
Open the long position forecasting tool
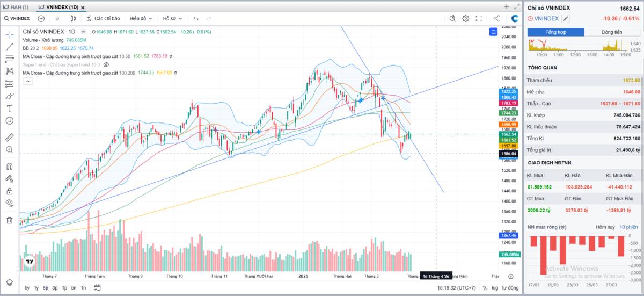pyautogui.click(x=10, y=84)
